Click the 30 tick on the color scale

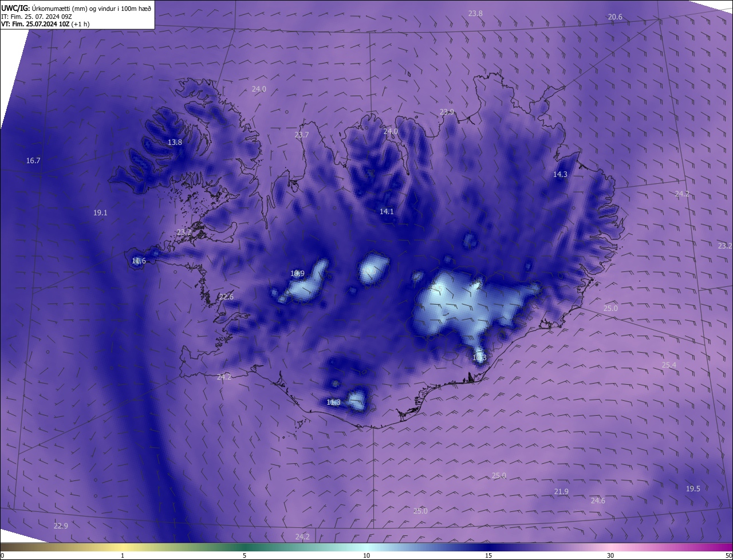pos(610,555)
